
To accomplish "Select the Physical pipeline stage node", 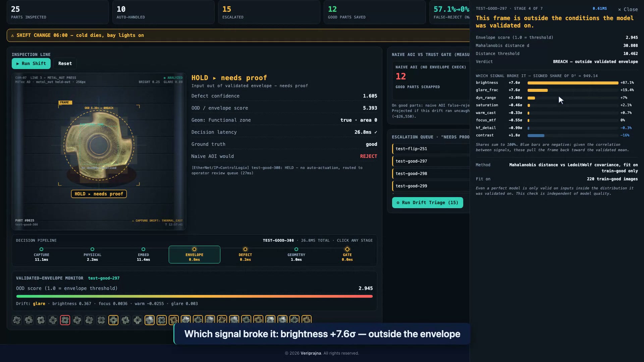I will tap(93, 254).
